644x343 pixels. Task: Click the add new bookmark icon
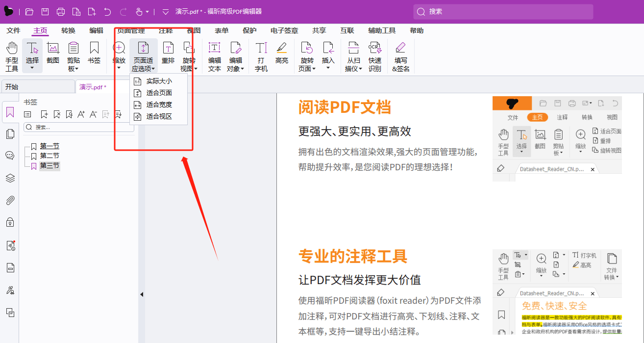(44, 114)
